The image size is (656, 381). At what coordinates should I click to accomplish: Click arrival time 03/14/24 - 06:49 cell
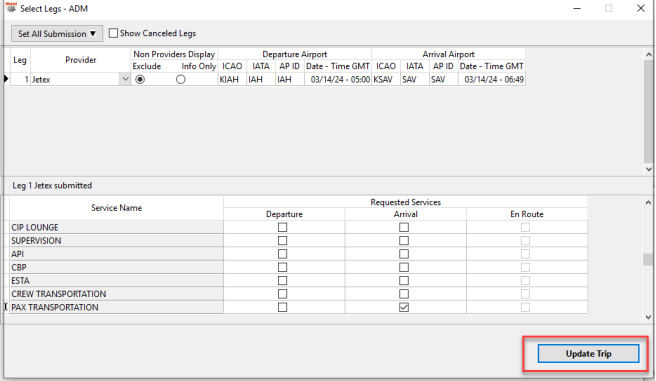[x=492, y=79]
